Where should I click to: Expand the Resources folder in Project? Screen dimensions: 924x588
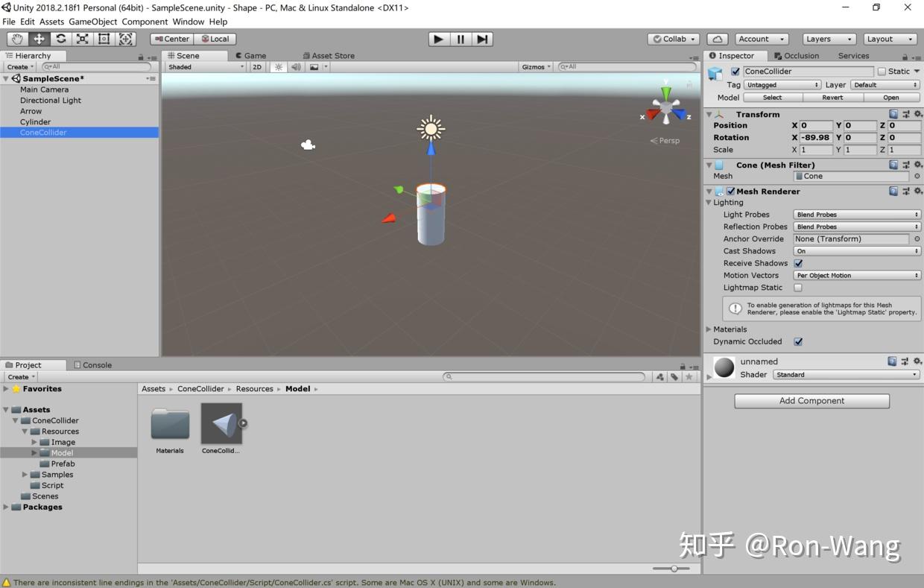click(x=25, y=431)
